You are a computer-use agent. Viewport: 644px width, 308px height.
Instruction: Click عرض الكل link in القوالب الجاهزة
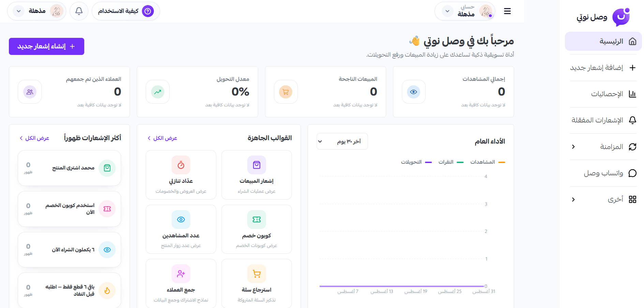click(x=162, y=138)
